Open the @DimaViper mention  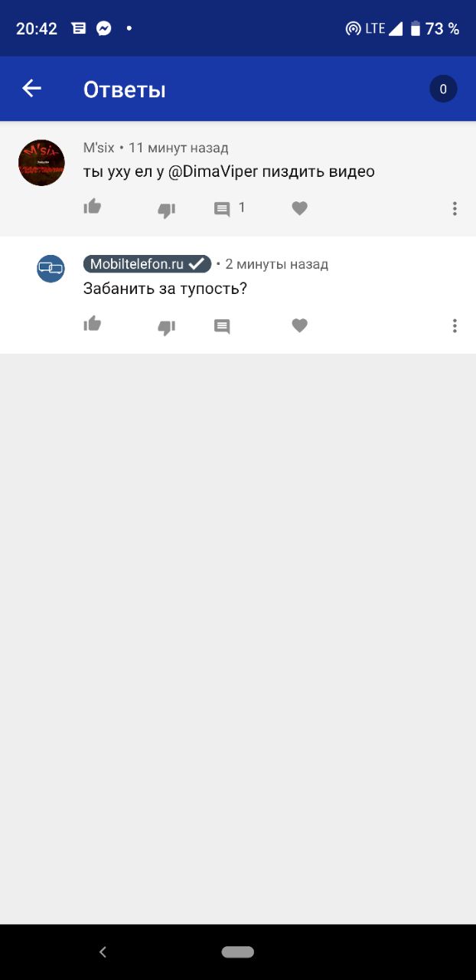[213, 171]
